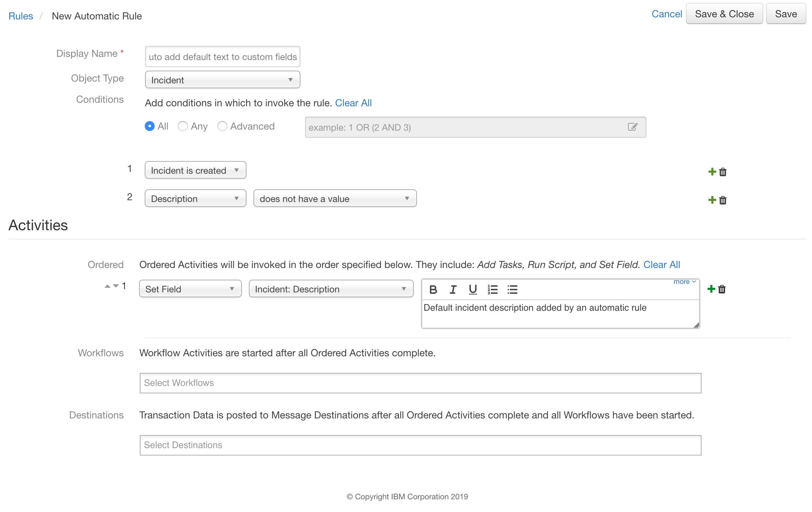
Task: Clear All ordered activities link
Action: pyautogui.click(x=662, y=264)
